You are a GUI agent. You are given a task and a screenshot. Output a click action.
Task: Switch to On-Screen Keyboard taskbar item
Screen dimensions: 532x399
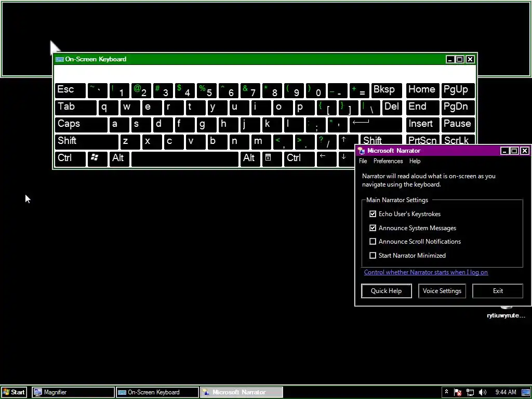coord(157,392)
